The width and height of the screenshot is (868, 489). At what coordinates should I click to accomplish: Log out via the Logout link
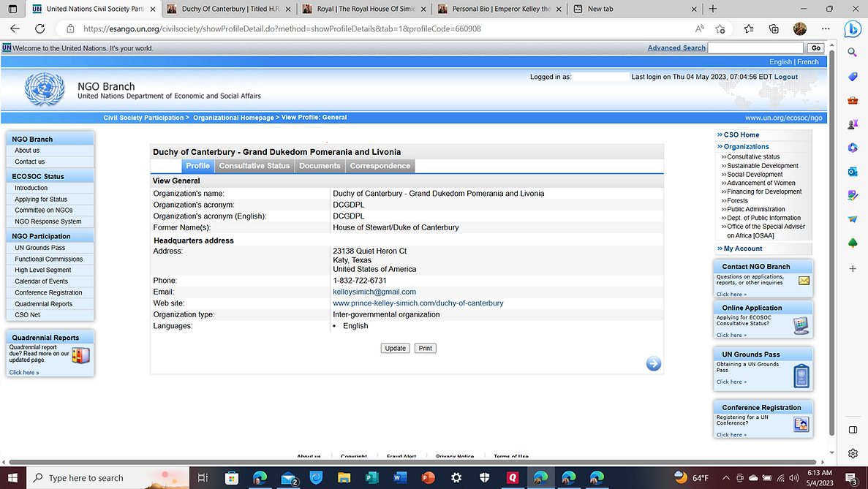(x=785, y=77)
